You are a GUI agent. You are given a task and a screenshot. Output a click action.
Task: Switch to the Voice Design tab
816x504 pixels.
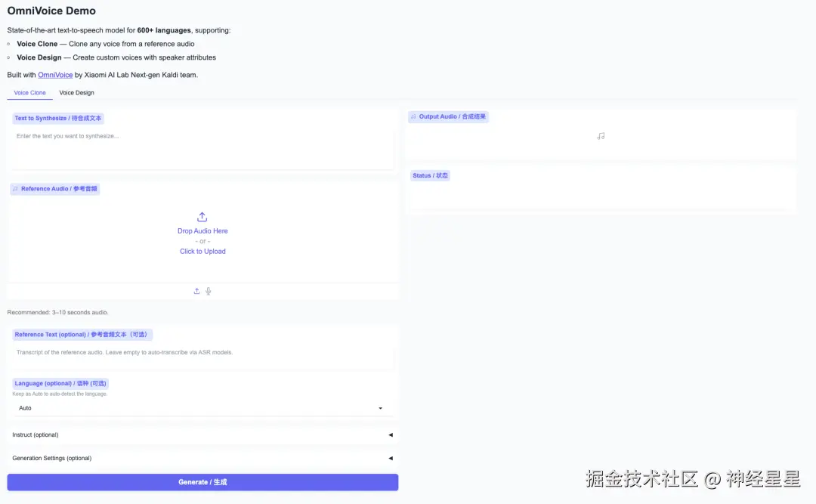(76, 93)
